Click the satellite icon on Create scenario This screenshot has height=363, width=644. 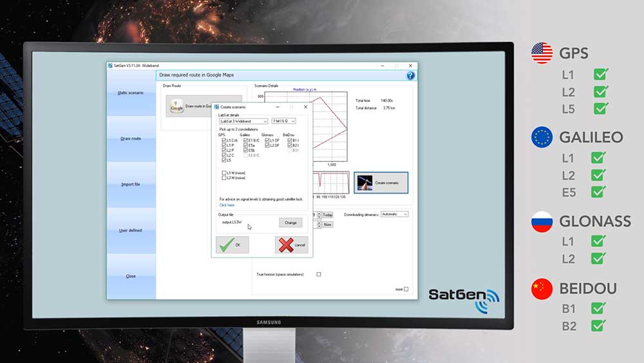[x=365, y=182]
